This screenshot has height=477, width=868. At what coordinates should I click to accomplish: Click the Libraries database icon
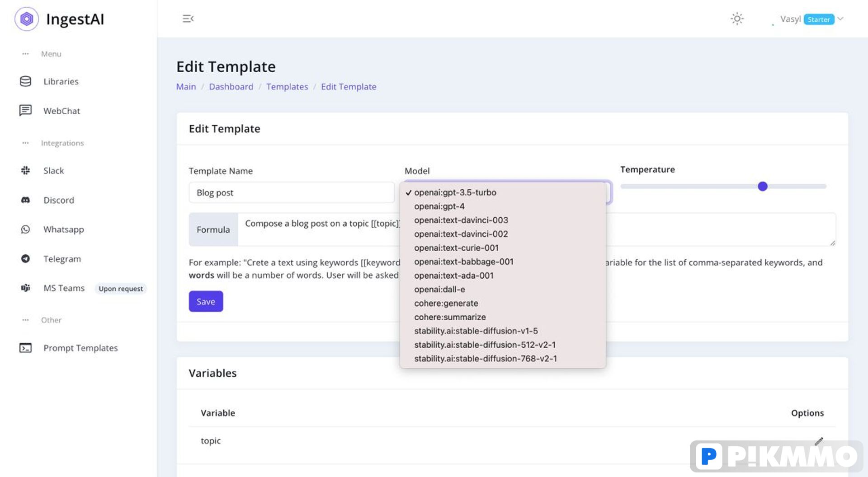click(25, 81)
